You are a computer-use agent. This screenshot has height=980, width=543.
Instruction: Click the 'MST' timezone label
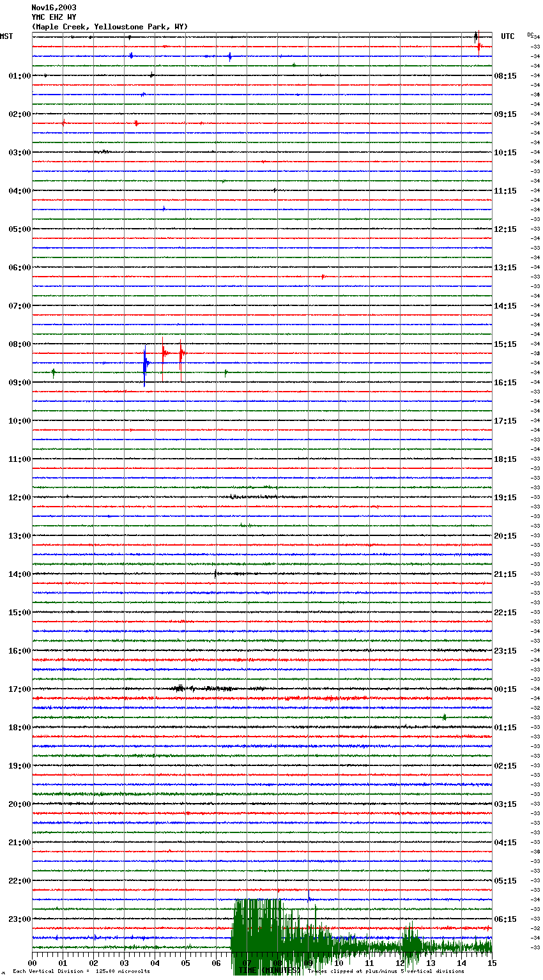coord(6,36)
